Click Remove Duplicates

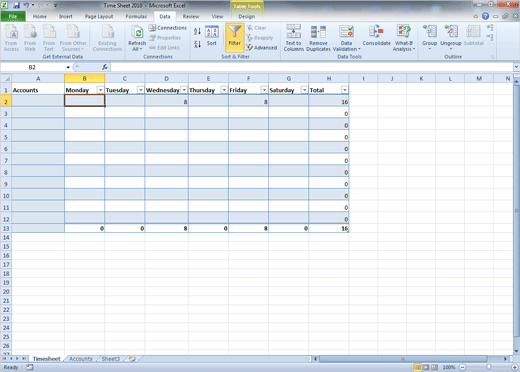tap(318, 38)
